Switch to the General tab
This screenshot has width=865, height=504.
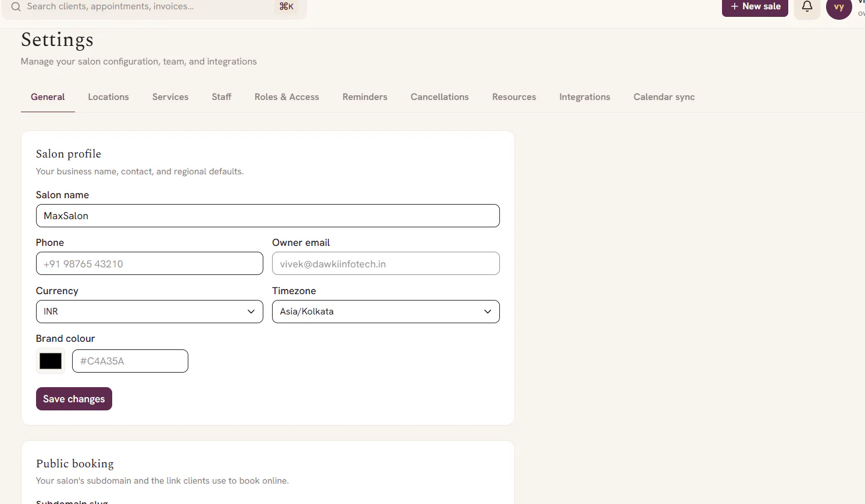[x=48, y=97]
